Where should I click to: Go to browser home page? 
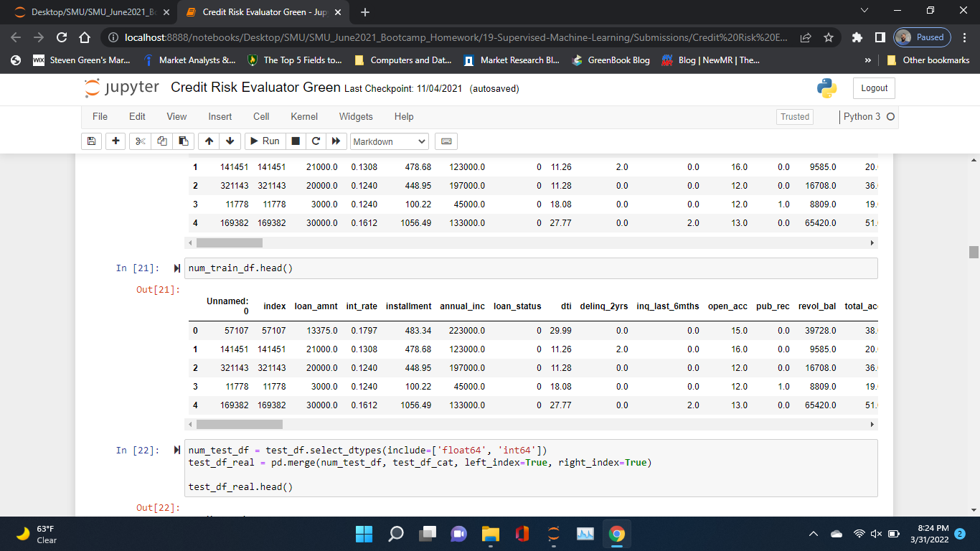(x=85, y=37)
